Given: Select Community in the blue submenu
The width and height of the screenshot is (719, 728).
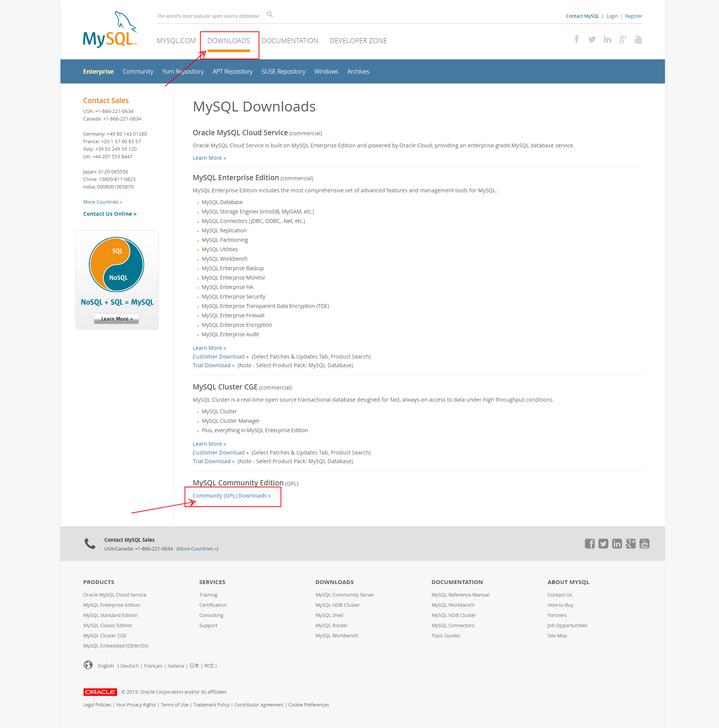Looking at the screenshot, I should pos(138,71).
